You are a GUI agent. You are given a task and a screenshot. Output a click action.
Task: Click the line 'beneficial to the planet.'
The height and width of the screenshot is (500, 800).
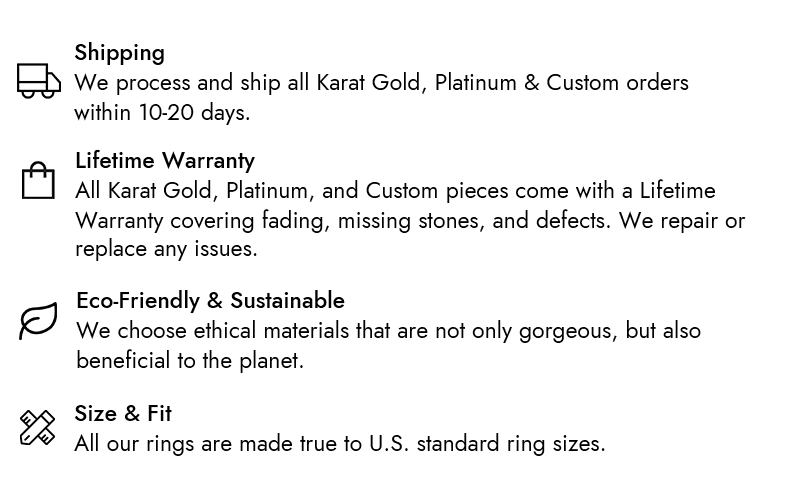[189, 360]
